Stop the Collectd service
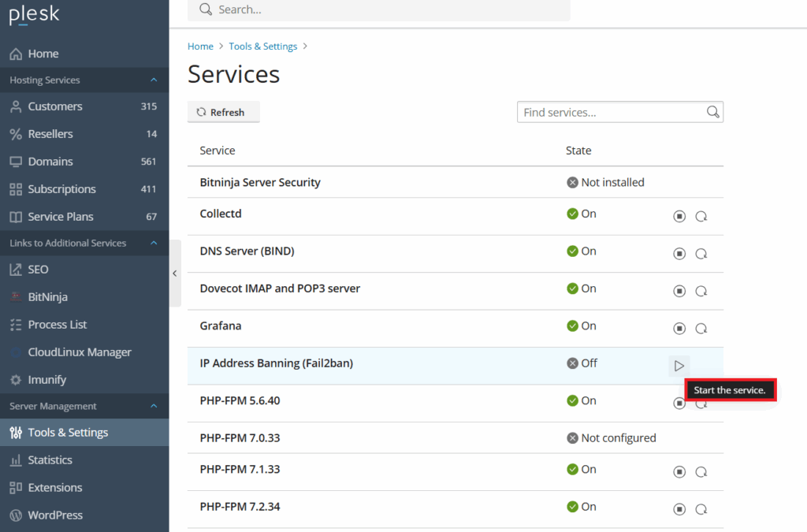 (x=679, y=216)
